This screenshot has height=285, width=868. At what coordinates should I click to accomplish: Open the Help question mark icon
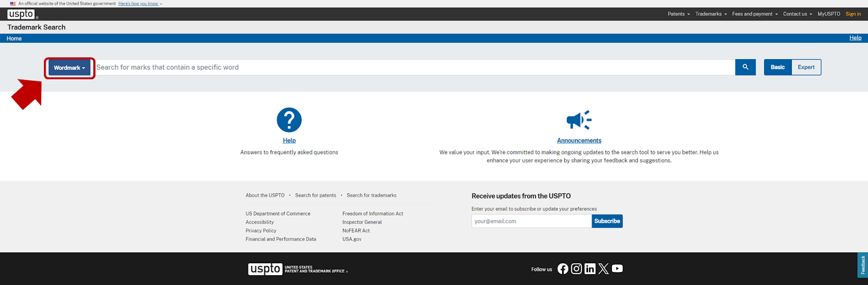click(x=289, y=120)
